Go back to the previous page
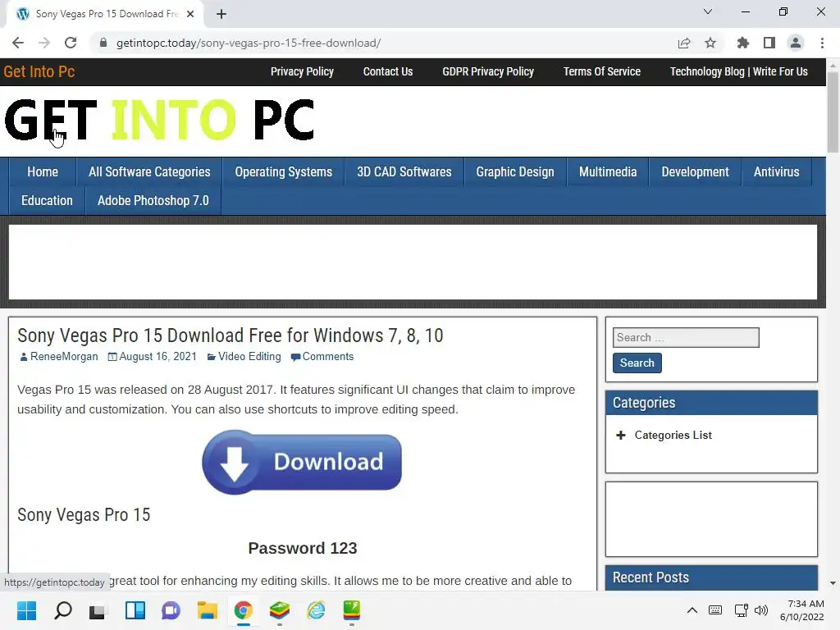 point(18,43)
